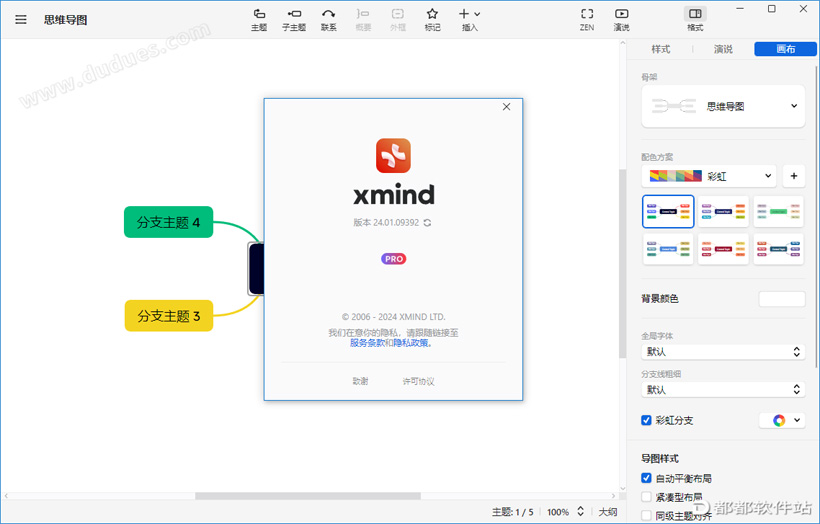Add a relationship with 联系 tool
The width and height of the screenshot is (820, 524).
[x=328, y=20]
